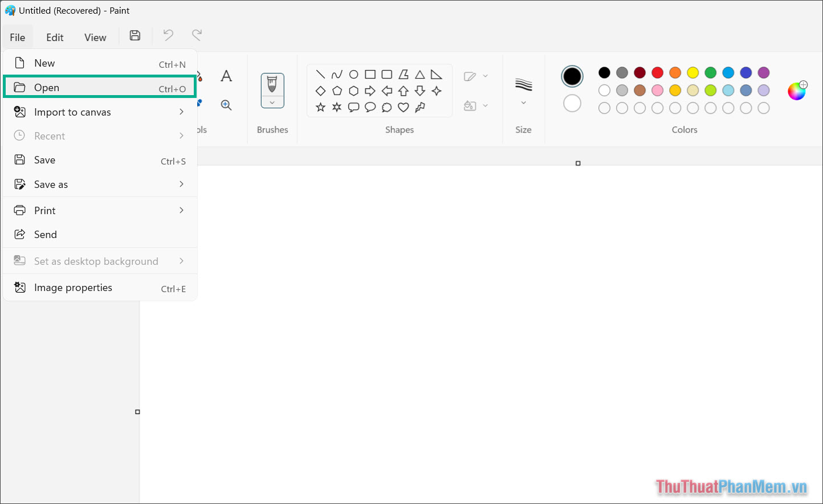Open the Edit menu
This screenshot has width=823, height=504.
(x=55, y=36)
